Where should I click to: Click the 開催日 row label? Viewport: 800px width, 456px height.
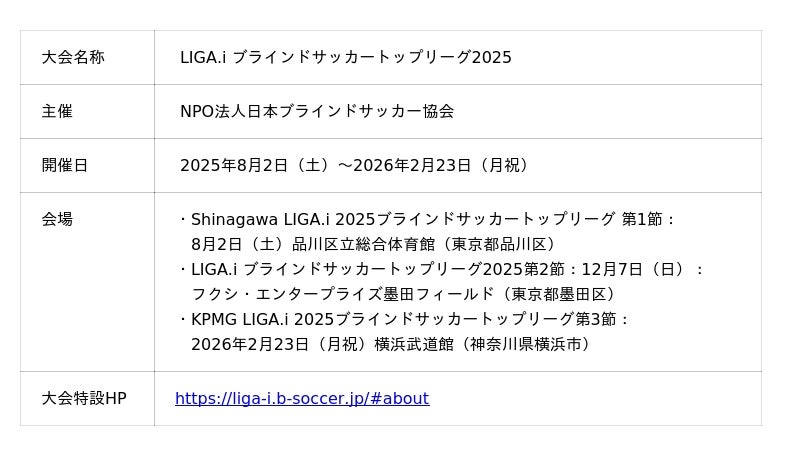65,166
